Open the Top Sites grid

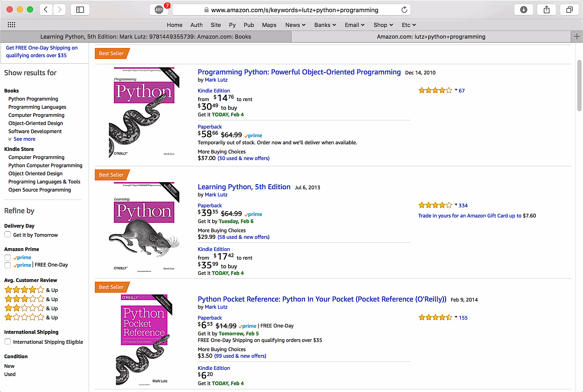tap(11, 25)
